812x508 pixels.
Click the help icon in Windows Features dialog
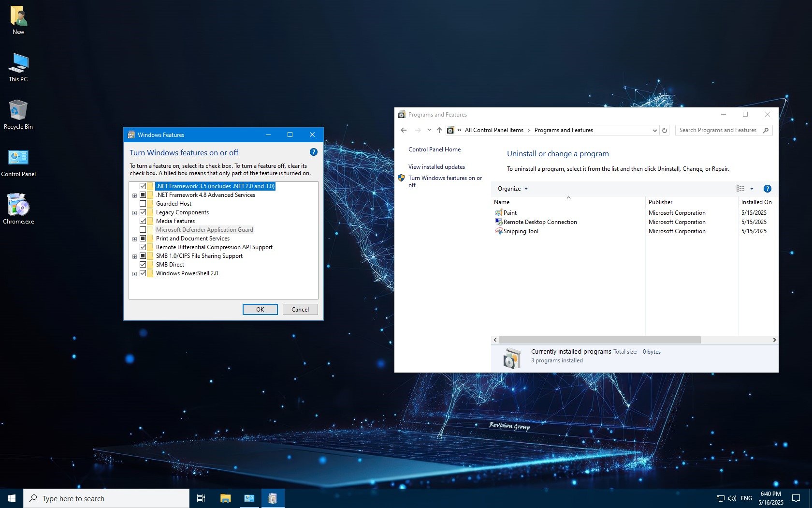pyautogui.click(x=313, y=152)
